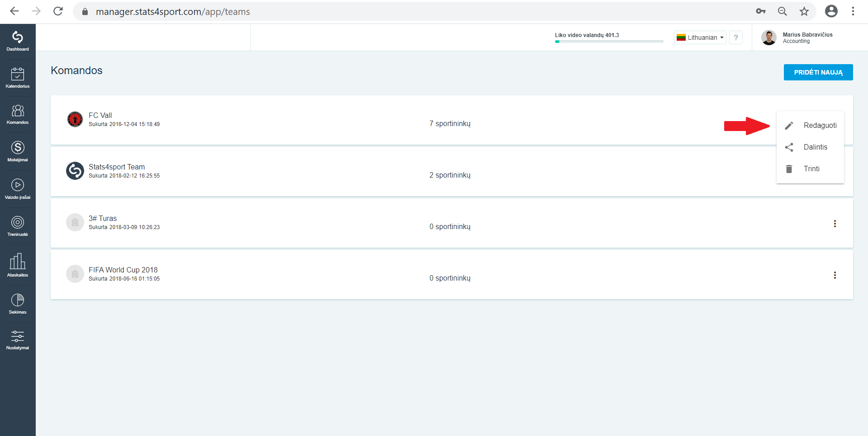The image size is (868, 436).
Task: Click the browser back arrow
Action: [x=14, y=11]
